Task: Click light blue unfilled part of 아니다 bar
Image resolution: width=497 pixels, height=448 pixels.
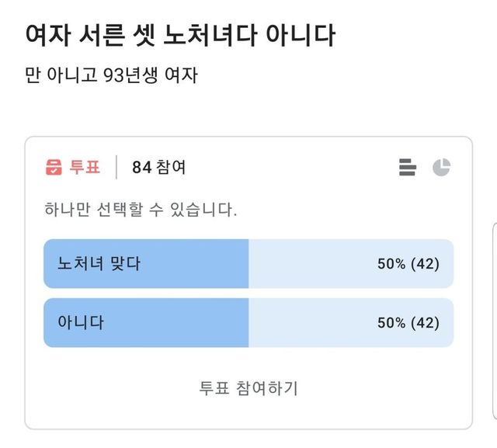Action: click(x=311, y=323)
